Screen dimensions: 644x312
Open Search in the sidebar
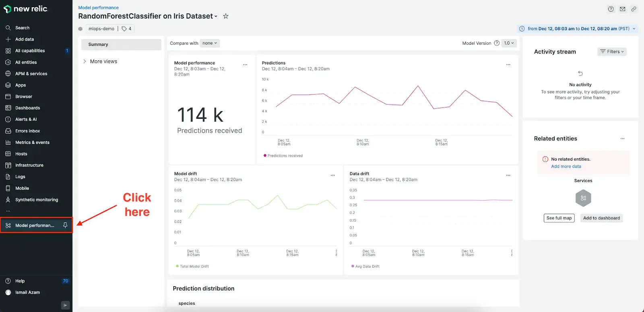[x=23, y=28]
